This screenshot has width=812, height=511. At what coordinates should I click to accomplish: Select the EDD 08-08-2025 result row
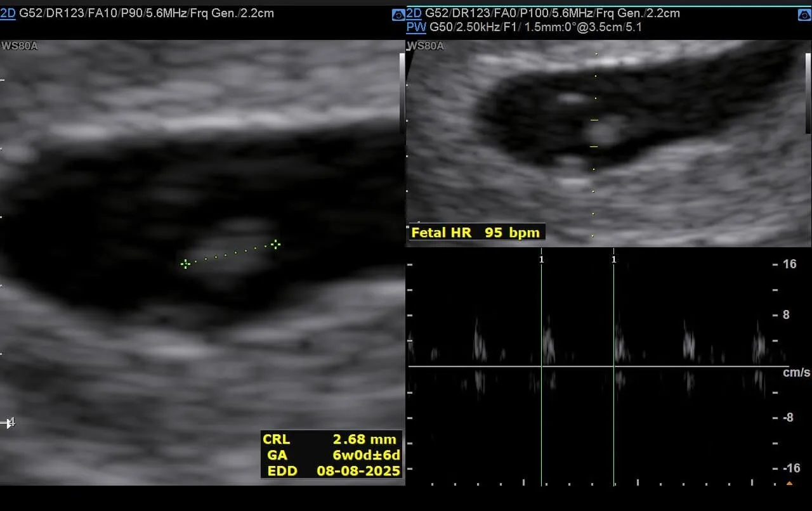(331, 470)
